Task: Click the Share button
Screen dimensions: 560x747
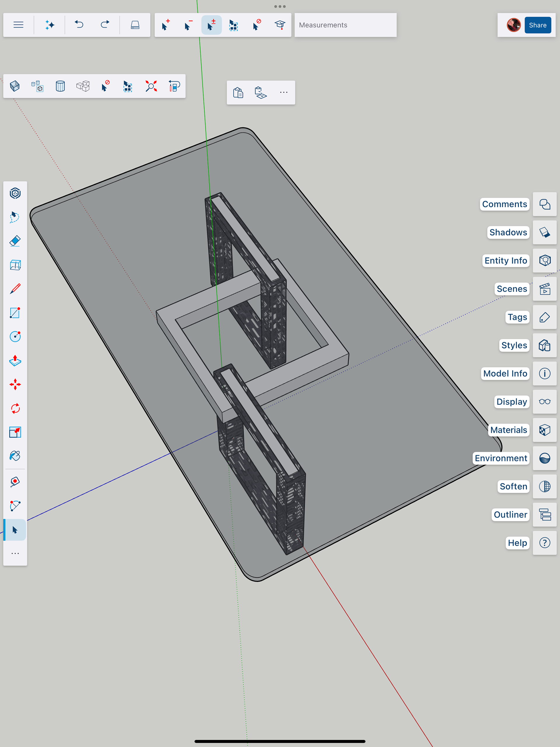Action: pyautogui.click(x=537, y=25)
